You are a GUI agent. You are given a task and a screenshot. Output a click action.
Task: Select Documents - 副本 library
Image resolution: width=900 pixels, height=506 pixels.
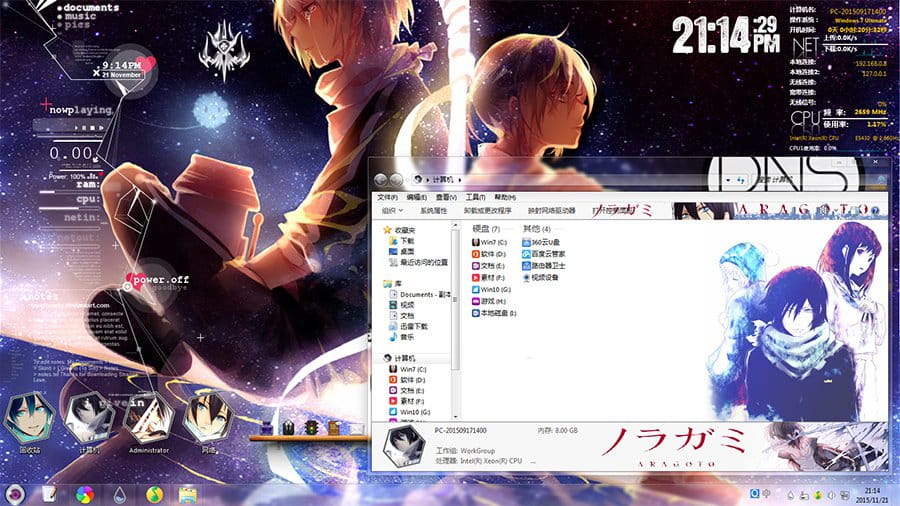pos(420,294)
